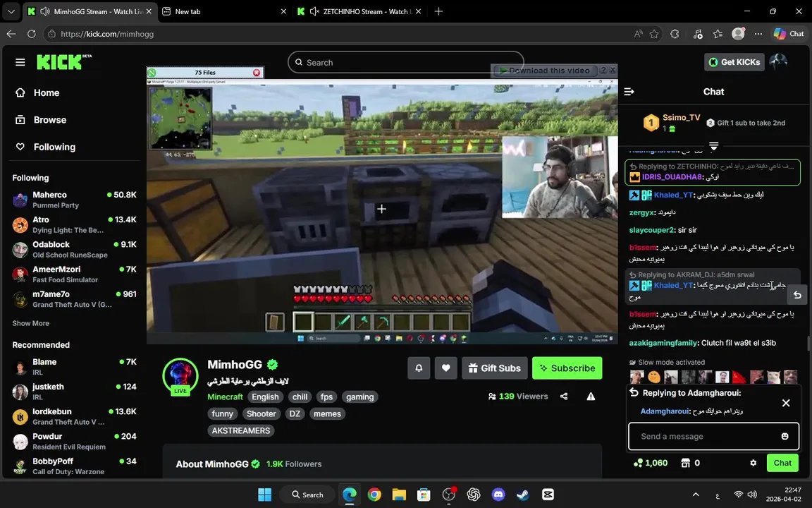This screenshot has width=812, height=508.
Task: Open lordkebun recommended channel
Action: point(75,416)
